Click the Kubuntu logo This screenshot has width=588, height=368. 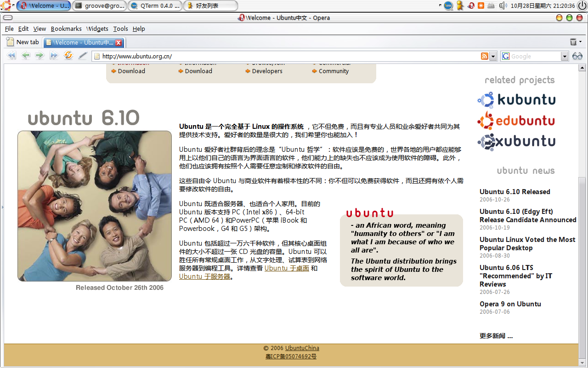516,100
